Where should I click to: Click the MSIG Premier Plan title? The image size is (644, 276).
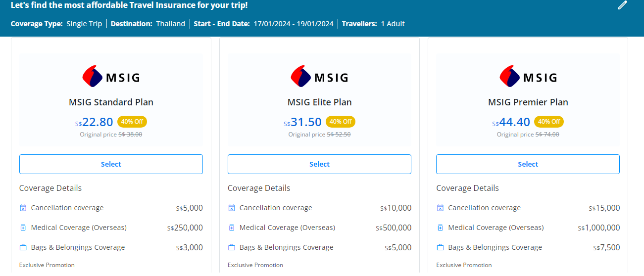(528, 102)
